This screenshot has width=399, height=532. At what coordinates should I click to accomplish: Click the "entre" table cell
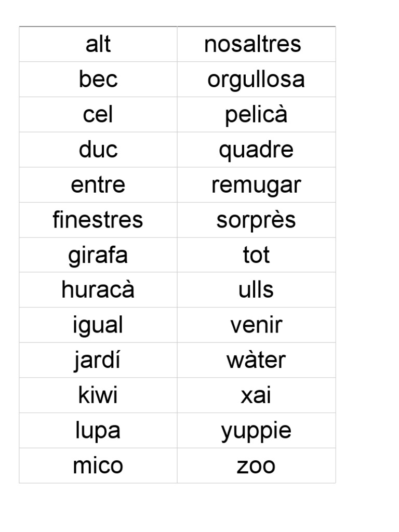98,185
